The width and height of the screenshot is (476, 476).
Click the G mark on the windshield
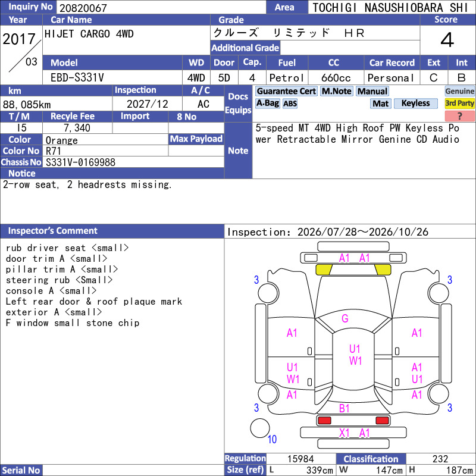345,318
